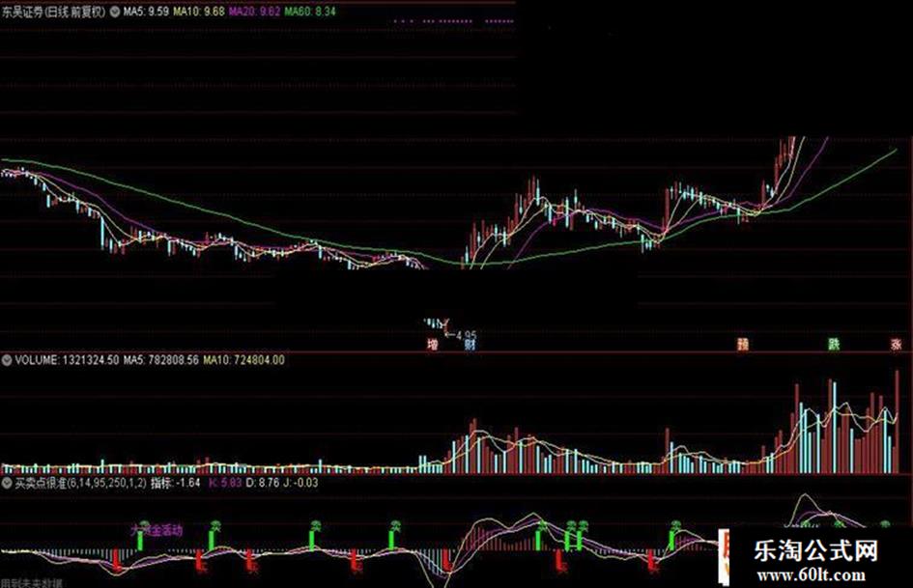Click the 财 event marker icon

(x=470, y=345)
